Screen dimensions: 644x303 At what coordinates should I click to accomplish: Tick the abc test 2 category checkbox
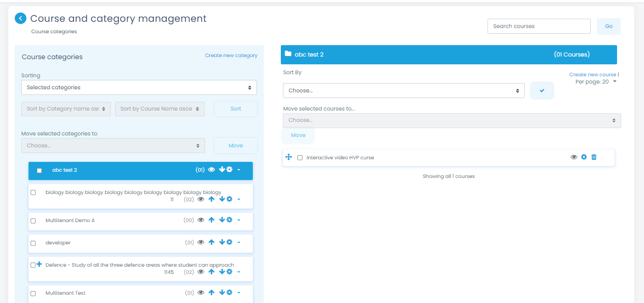(x=39, y=171)
